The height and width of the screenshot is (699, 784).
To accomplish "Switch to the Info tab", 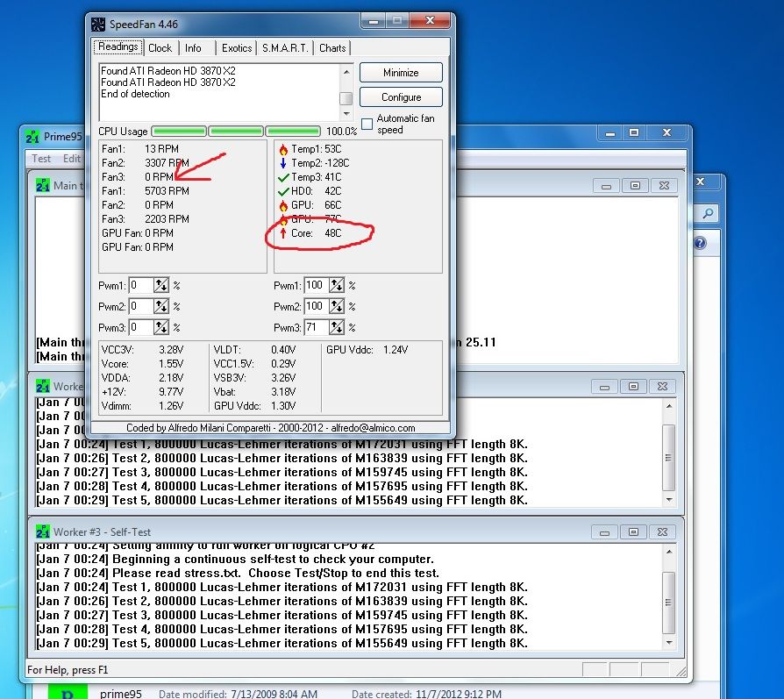I will point(193,48).
